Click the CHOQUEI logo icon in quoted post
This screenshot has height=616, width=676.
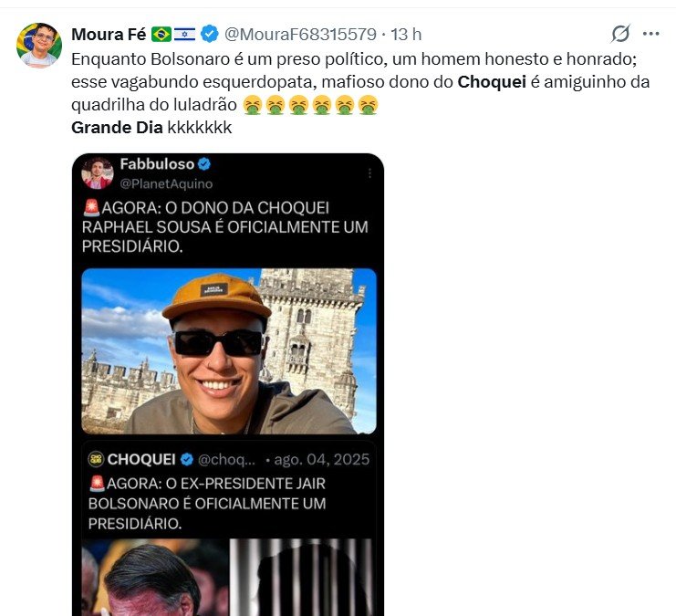pyautogui.click(x=95, y=459)
